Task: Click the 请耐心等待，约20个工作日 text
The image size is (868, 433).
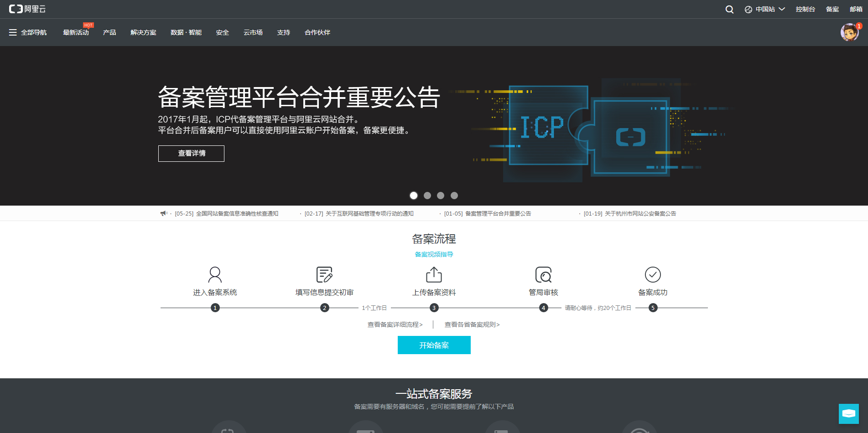Action: click(598, 308)
